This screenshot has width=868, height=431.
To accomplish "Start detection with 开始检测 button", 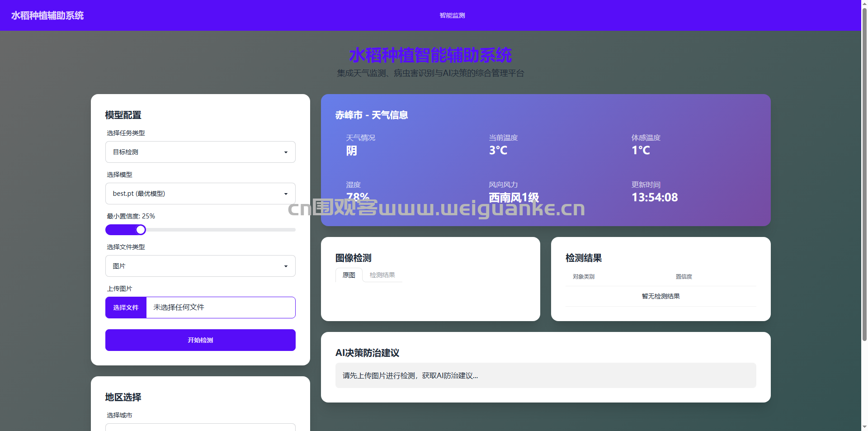I will (200, 340).
